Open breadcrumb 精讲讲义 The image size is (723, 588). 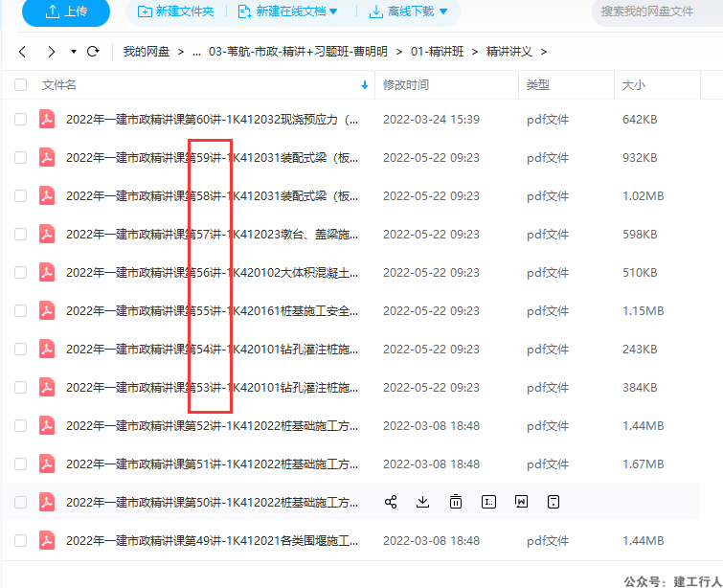pyautogui.click(x=509, y=51)
